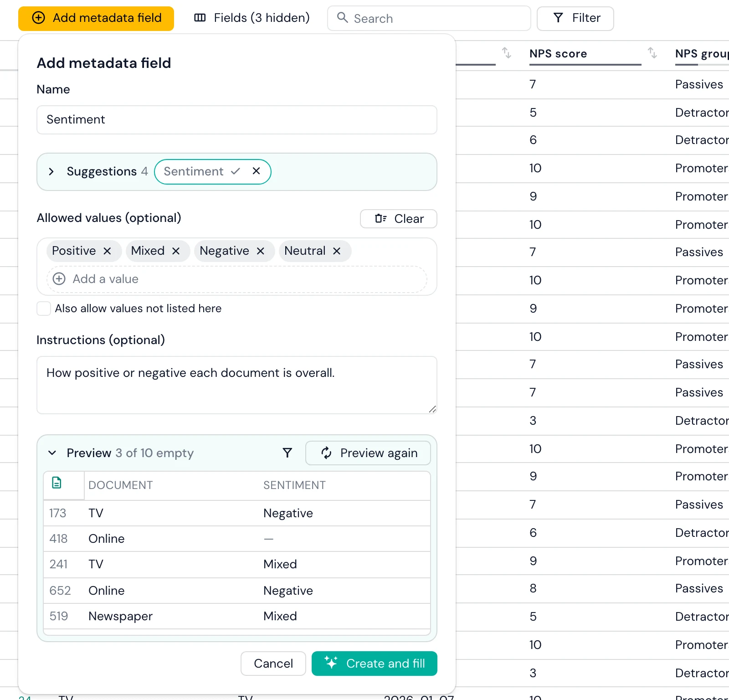Open the Filter button in the toolbar

(575, 18)
